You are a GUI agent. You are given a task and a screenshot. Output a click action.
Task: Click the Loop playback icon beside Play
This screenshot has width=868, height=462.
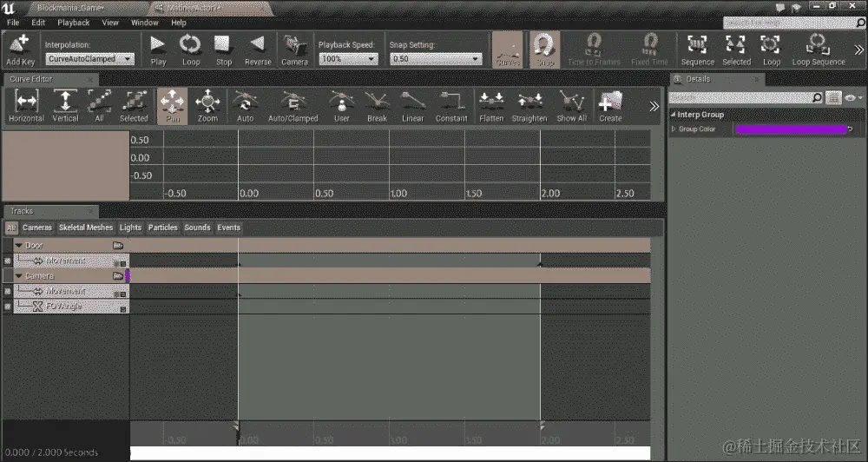tap(191, 49)
